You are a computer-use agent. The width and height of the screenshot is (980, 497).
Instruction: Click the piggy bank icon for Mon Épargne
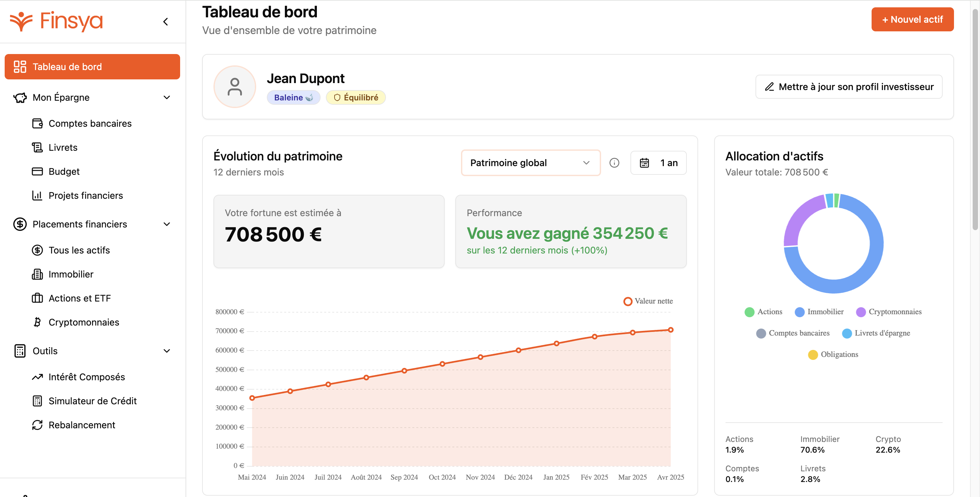pyautogui.click(x=20, y=97)
